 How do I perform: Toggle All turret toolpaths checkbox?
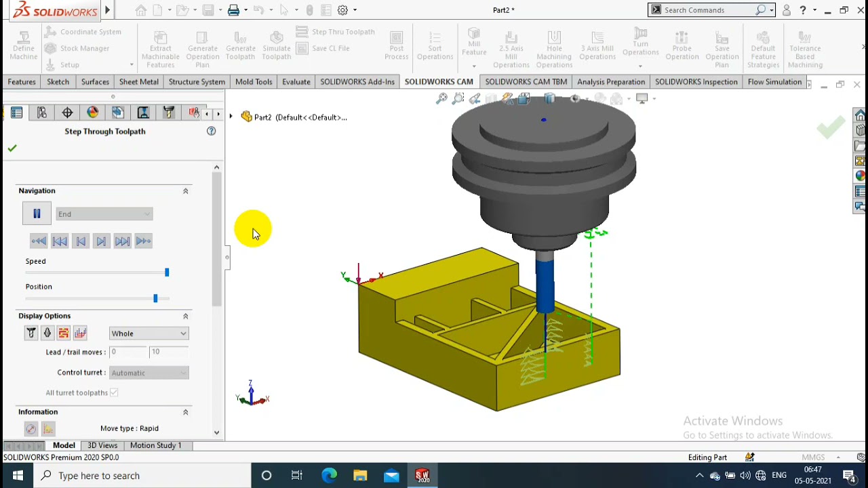(114, 392)
